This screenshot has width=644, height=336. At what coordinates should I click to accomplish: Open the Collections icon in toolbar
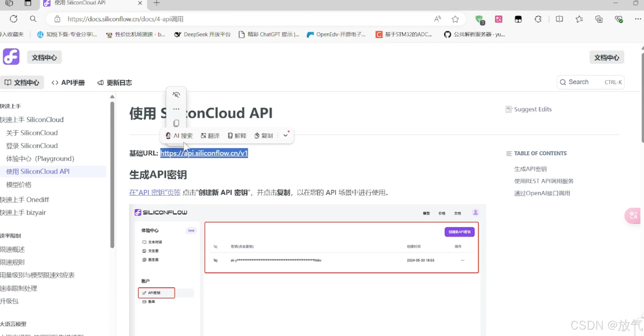(599, 19)
